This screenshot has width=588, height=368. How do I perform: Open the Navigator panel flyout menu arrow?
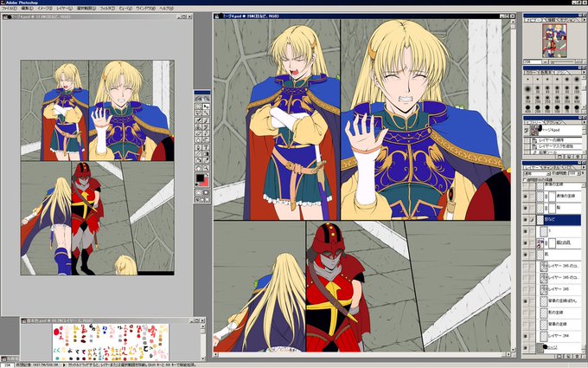point(584,20)
